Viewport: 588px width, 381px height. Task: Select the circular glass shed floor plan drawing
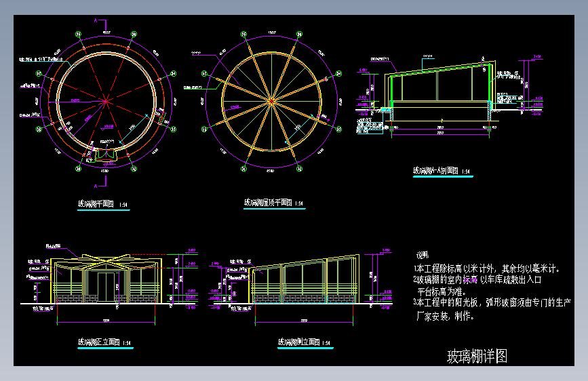[x=106, y=101]
